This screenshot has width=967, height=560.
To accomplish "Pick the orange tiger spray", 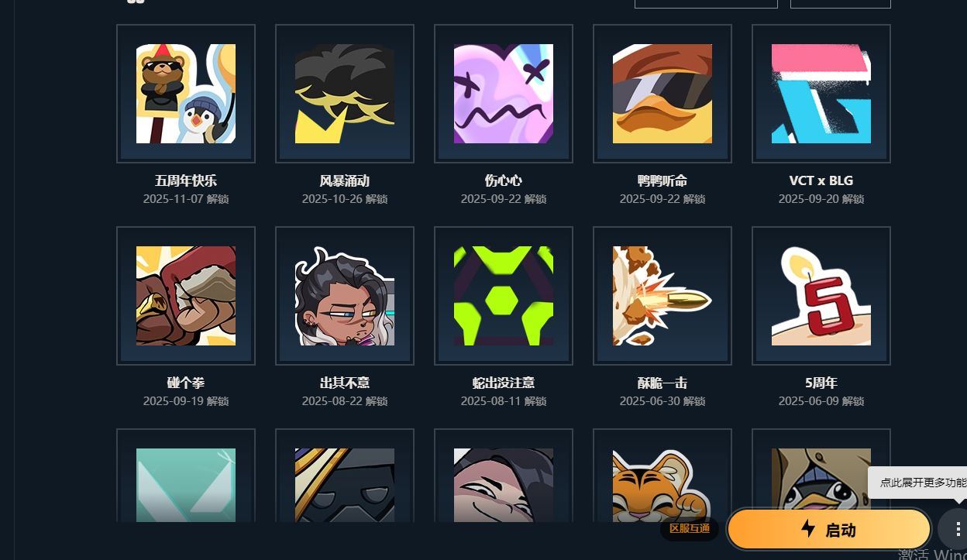I will 662,476.
